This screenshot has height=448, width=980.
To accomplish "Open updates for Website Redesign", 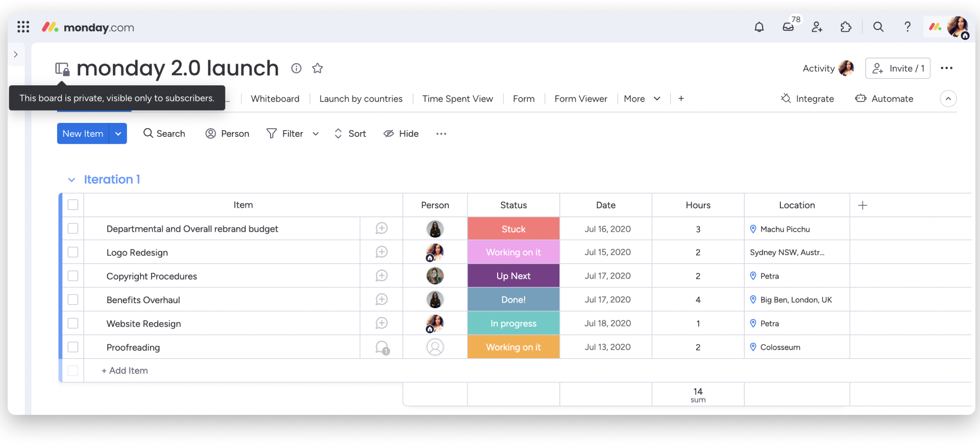I will click(x=381, y=323).
